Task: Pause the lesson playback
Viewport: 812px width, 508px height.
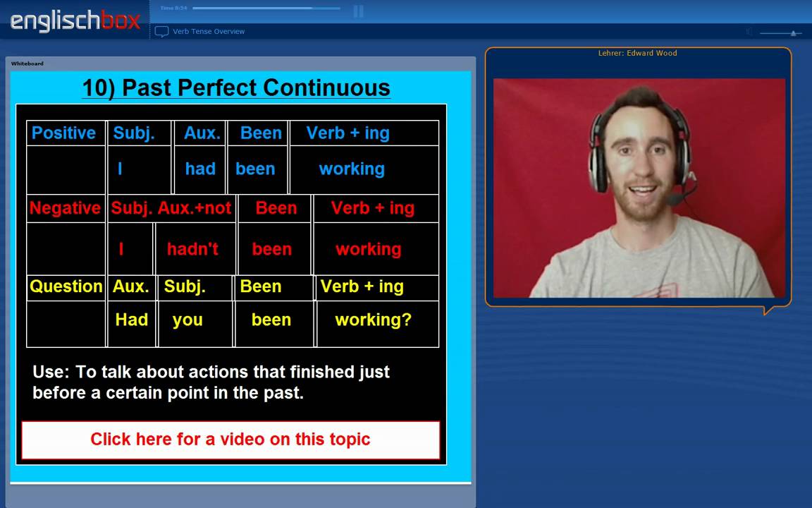Action: 358,11
